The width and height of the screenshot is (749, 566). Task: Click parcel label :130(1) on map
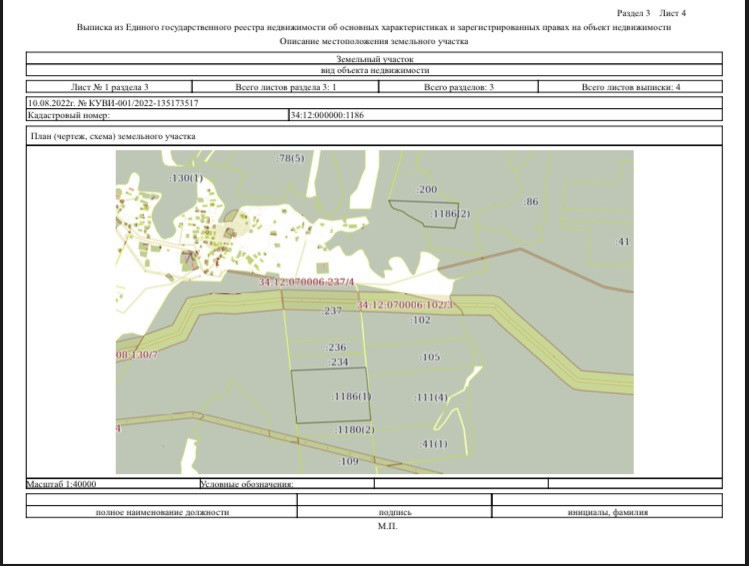[x=186, y=178]
